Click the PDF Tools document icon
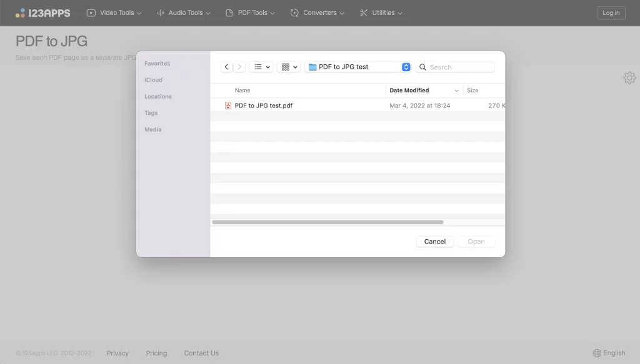The width and height of the screenshot is (640, 364). click(x=230, y=12)
